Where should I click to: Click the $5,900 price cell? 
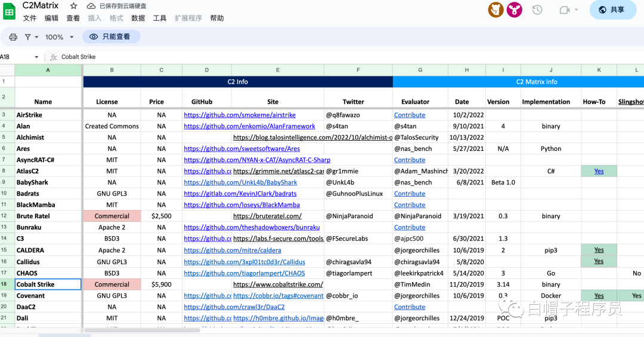click(162, 285)
